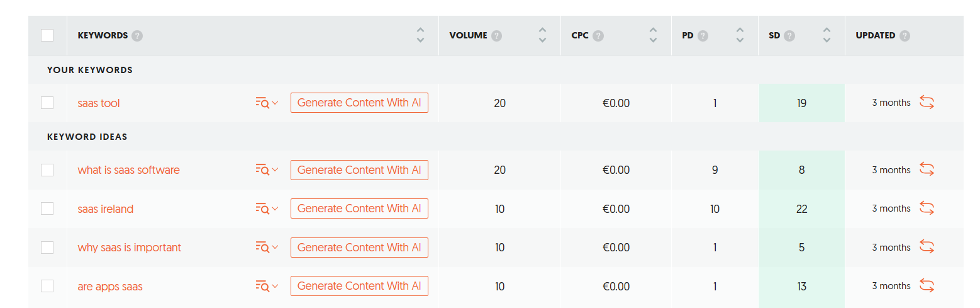
Task: Open help tooltip next to Keywords header
Action: click(x=137, y=36)
